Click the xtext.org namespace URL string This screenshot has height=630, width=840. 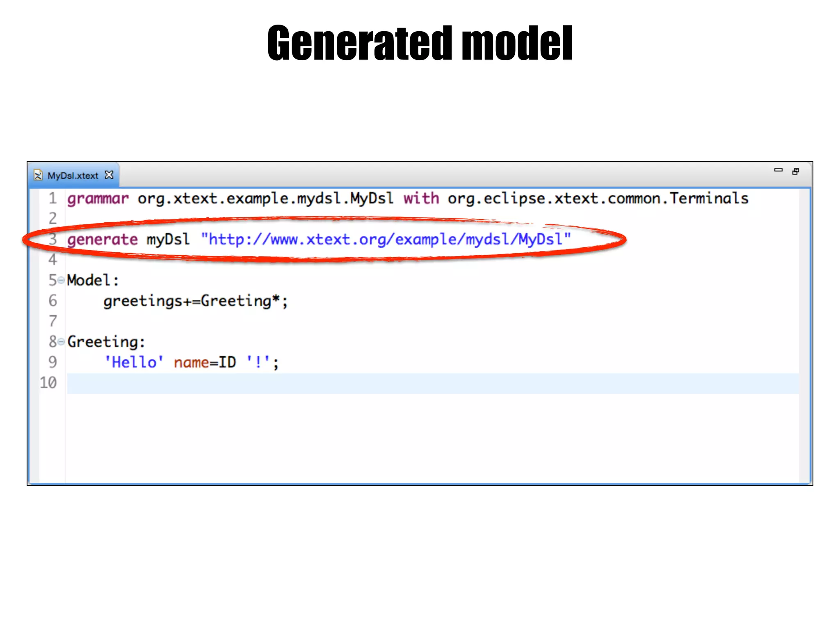[386, 240]
